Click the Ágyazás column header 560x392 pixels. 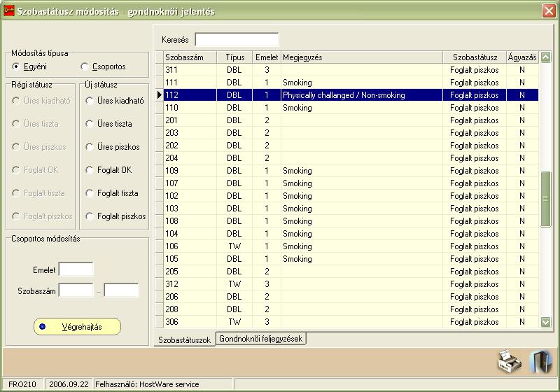522,57
